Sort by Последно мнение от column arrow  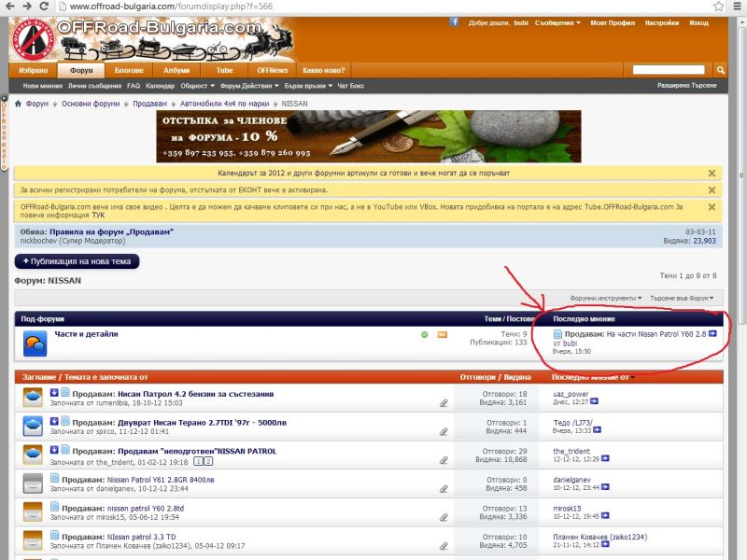pos(633,378)
